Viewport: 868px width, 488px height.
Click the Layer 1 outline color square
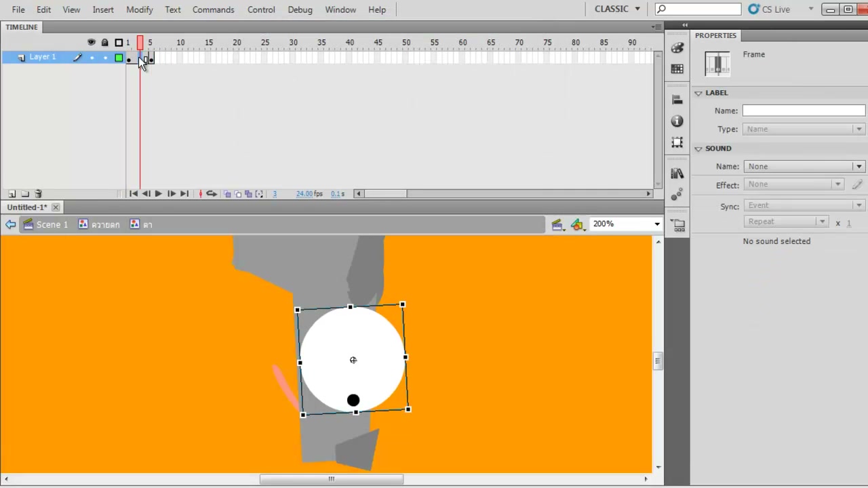coord(119,58)
